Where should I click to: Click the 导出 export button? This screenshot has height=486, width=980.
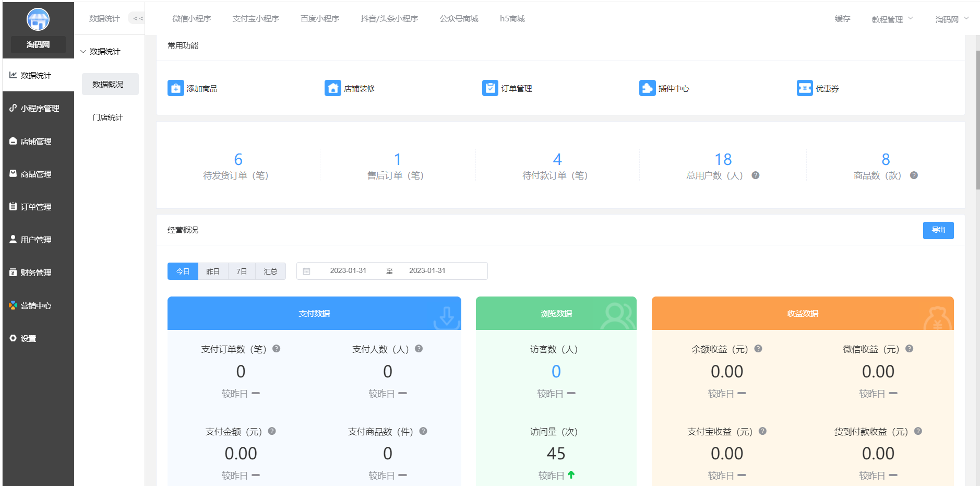(938, 230)
